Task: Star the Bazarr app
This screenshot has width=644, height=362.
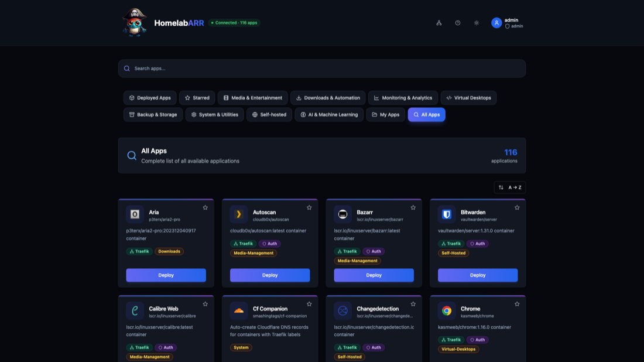Action: pos(413,207)
